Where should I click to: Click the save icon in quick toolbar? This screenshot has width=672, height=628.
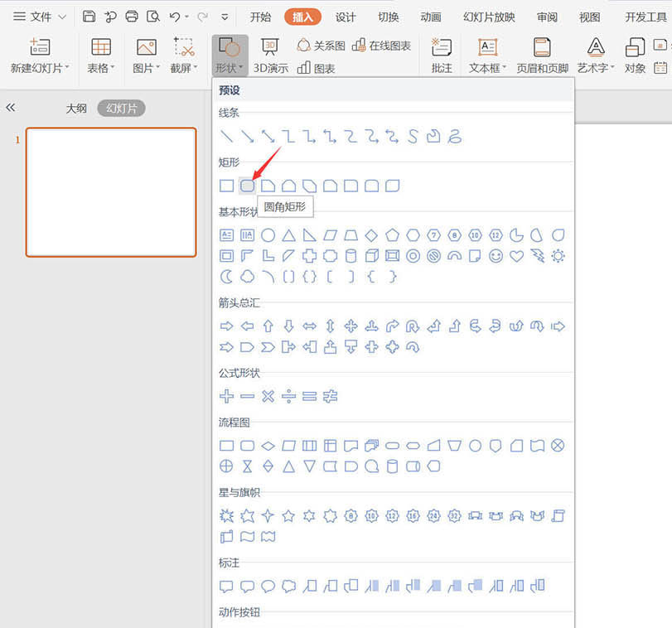[89, 17]
